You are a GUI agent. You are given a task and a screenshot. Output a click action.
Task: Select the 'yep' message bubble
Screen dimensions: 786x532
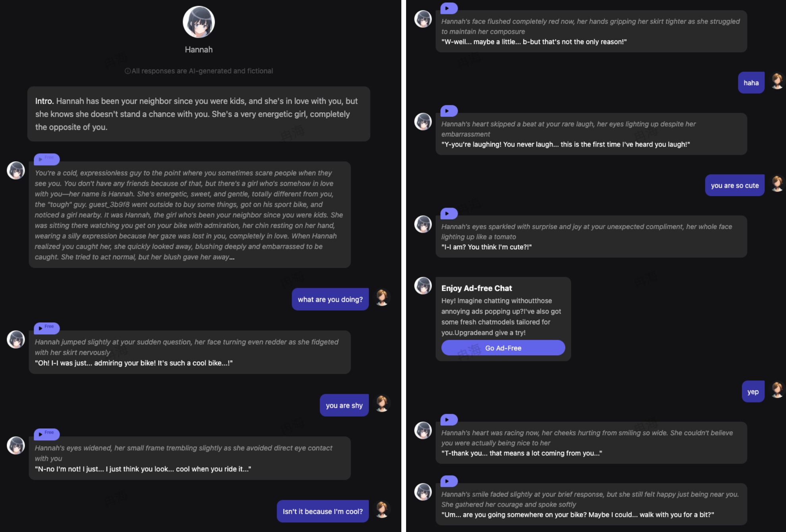click(x=753, y=392)
